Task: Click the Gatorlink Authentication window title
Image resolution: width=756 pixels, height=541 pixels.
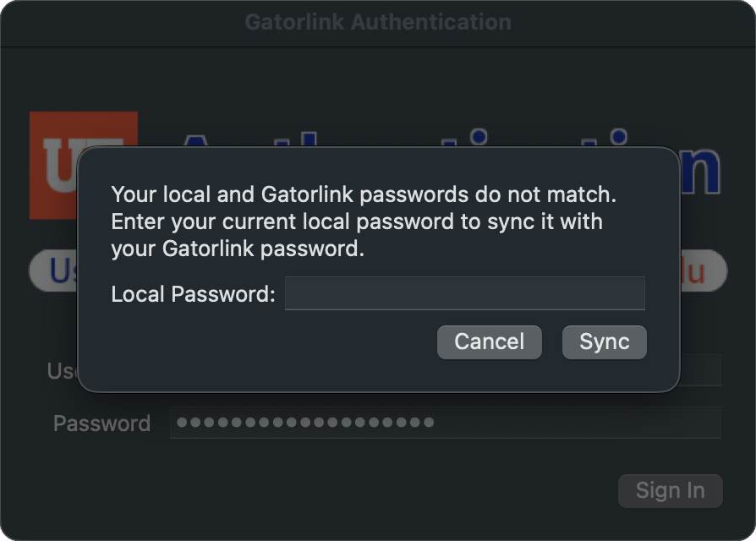Action: (377, 21)
